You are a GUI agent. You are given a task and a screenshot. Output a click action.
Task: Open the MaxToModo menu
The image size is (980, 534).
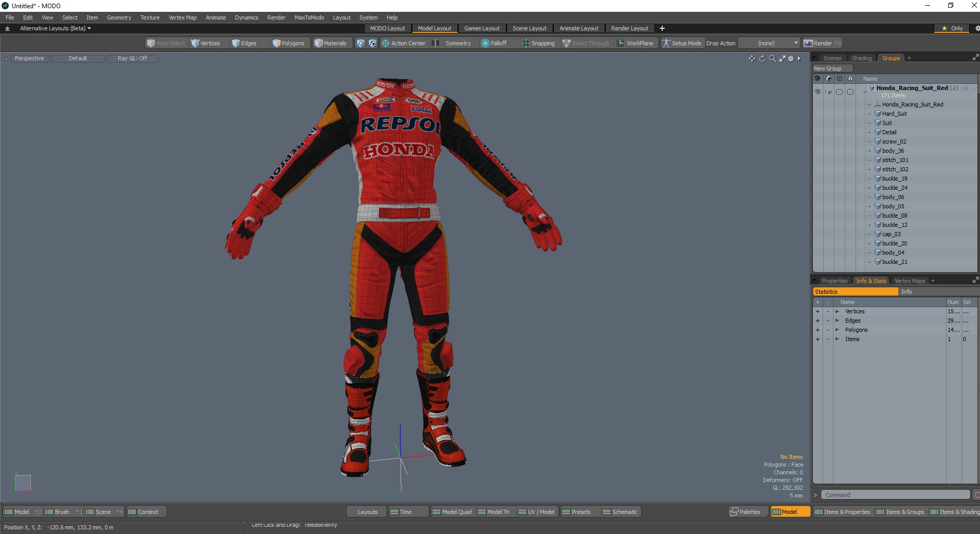pos(309,17)
